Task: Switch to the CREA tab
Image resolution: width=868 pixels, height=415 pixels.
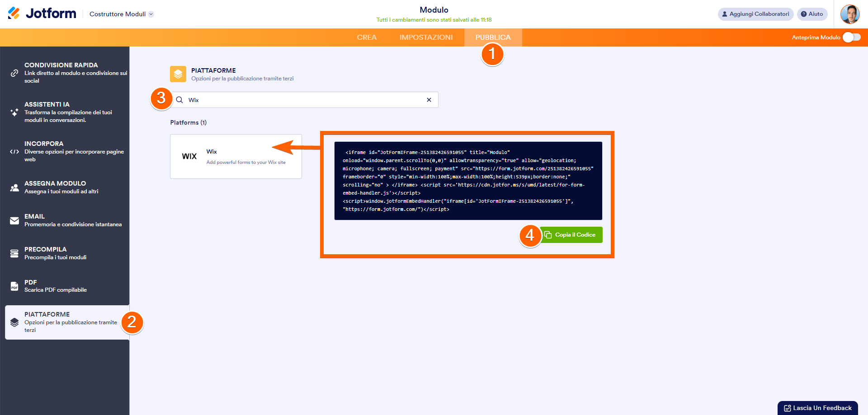Action: 367,37
